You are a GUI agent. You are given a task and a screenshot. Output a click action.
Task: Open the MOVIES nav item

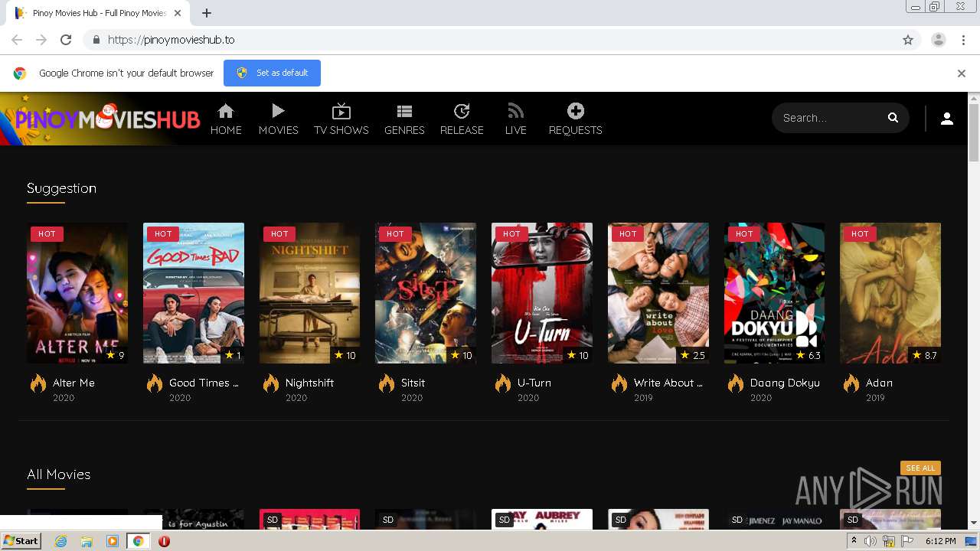pyautogui.click(x=278, y=120)
